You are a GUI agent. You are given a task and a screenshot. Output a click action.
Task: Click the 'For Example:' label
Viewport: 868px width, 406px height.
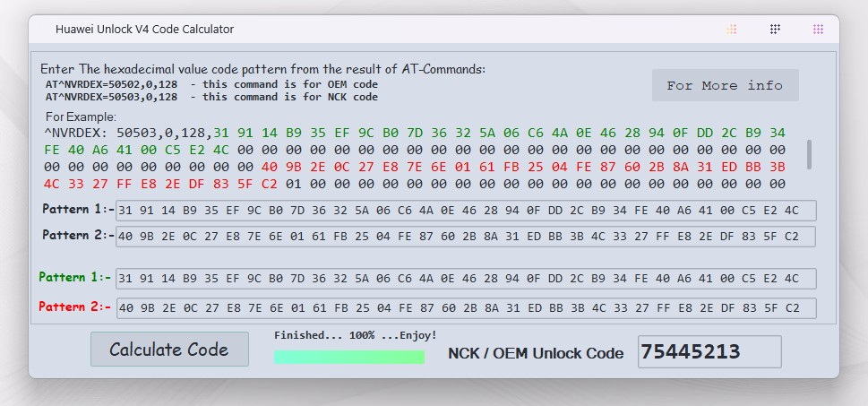point(81,117)
